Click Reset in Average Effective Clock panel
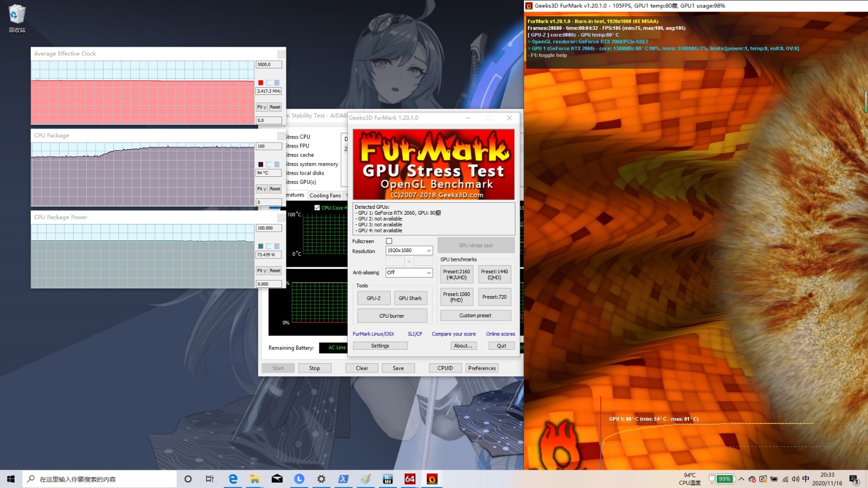 tap(275, 107)
